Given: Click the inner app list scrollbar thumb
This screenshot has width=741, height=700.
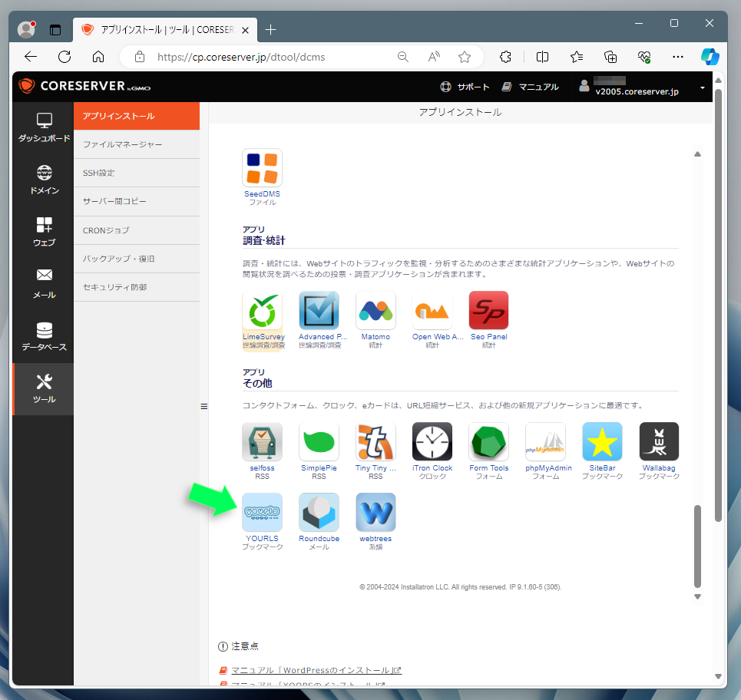Looking at the screenshot, I should [697, 546].
